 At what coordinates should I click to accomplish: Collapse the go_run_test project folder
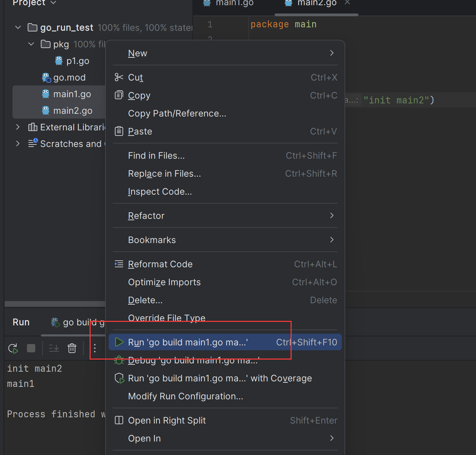coord(18,28)
